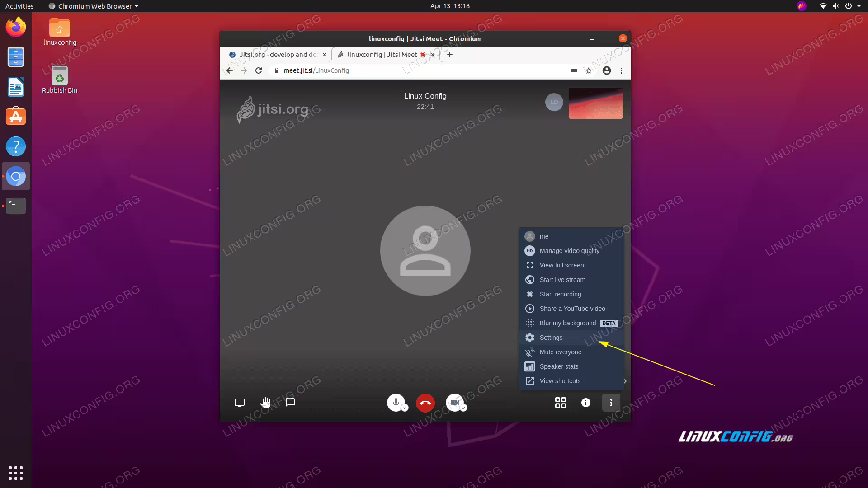Viewport: 868px width, 488px height.
Task: Launch LibreOffice Writer from the dock
Action: (x=16, y=87)
